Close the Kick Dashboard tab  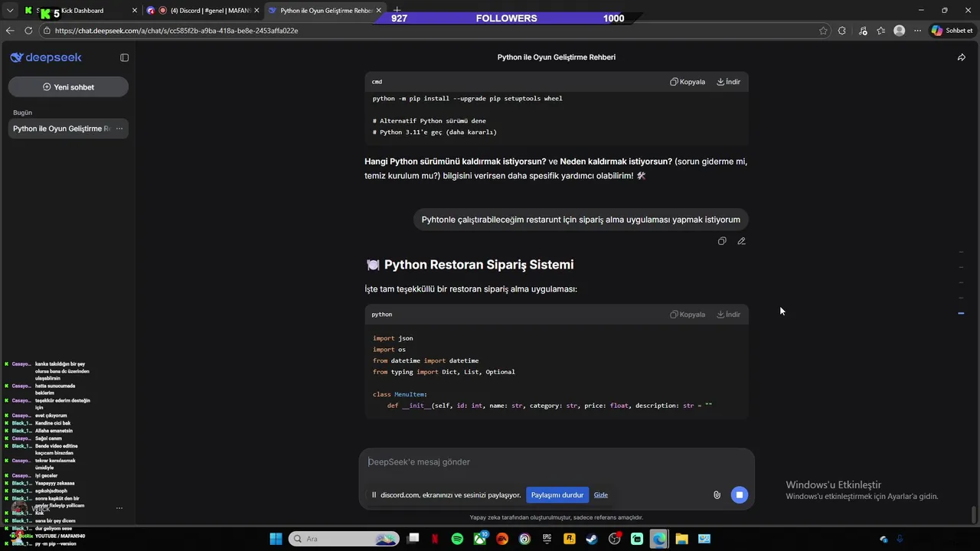click(x=135, y=11)
